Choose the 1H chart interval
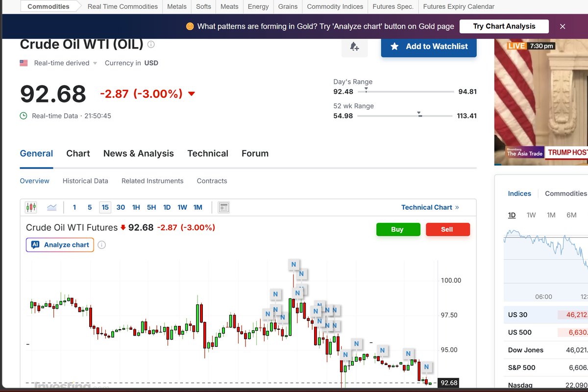 coord(136,207)
